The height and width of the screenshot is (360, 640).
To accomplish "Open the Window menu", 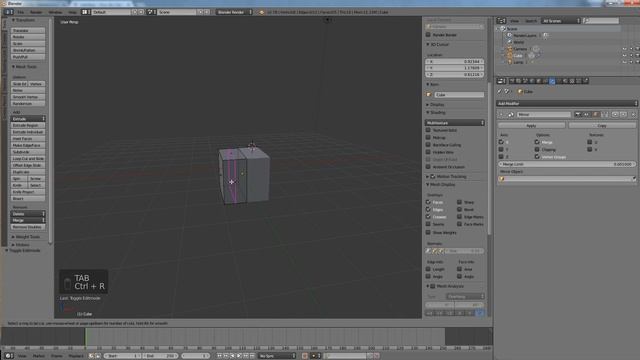I will 55,12.
